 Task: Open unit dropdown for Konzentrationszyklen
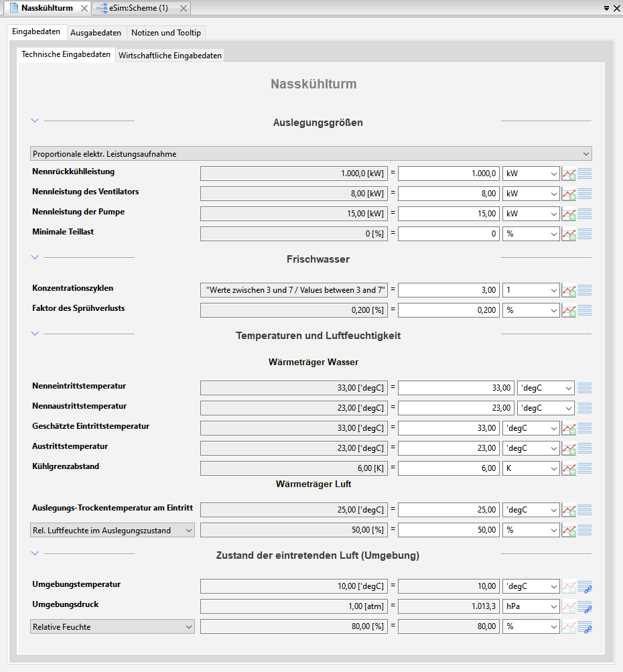pyautogui.click(x=531, y=290)
